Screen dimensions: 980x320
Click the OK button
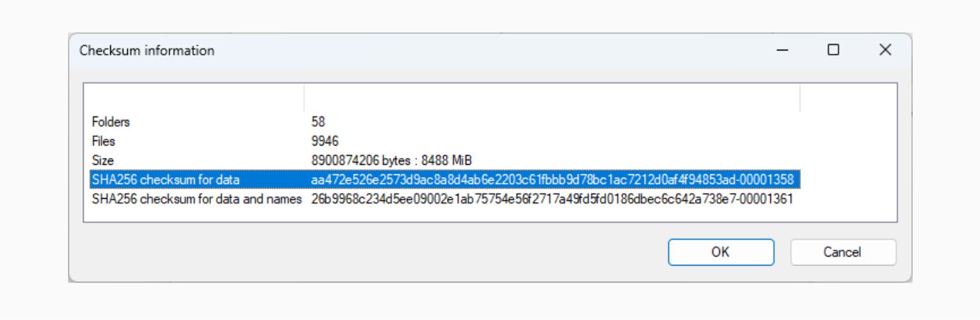(x=721, y=252)
